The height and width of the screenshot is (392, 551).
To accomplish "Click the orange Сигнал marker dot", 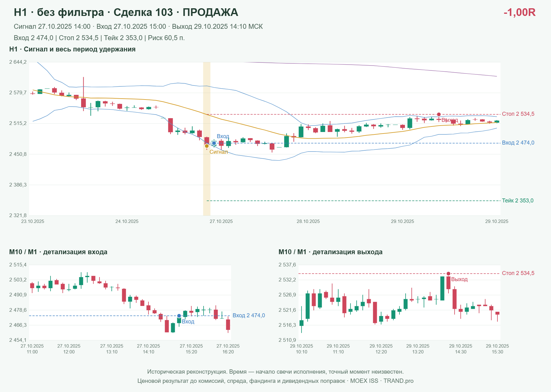I will coord(207,146).
